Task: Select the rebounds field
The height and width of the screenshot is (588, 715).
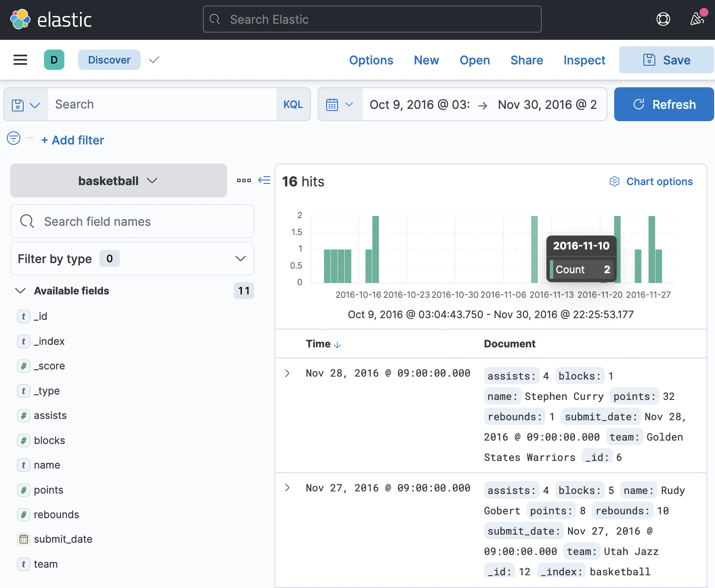Action: 56,515
